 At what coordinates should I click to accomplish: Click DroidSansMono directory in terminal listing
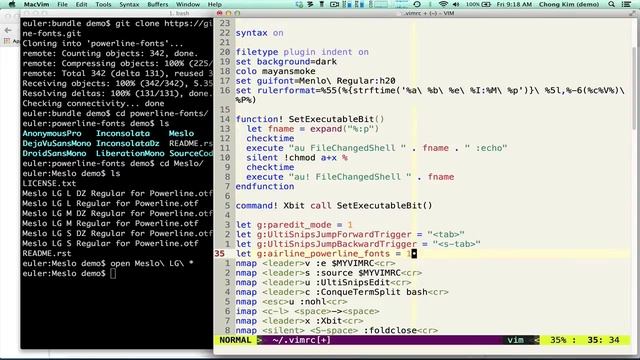(x=54, y=153)
